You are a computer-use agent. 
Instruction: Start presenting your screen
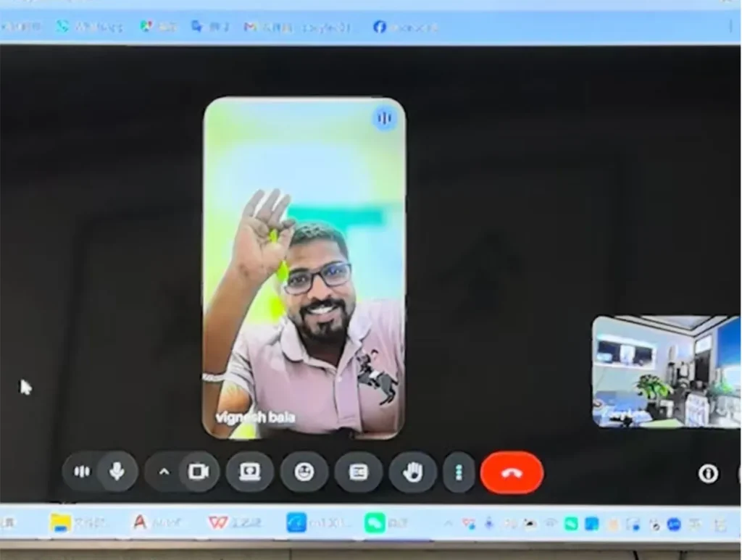249,472
